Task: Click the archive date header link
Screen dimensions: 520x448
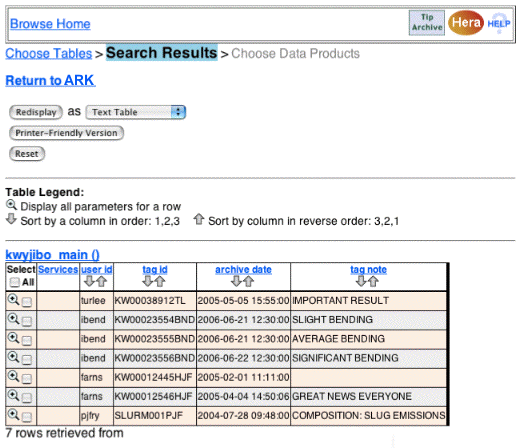Action: 243,269
